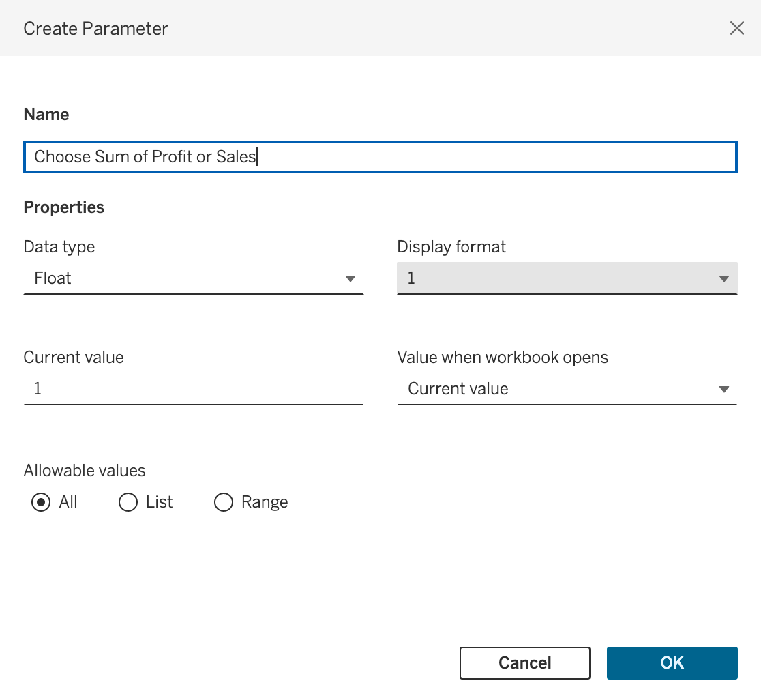Choose Range for allowable values
The height and width of the screenshot is (700, 761).
223,502
